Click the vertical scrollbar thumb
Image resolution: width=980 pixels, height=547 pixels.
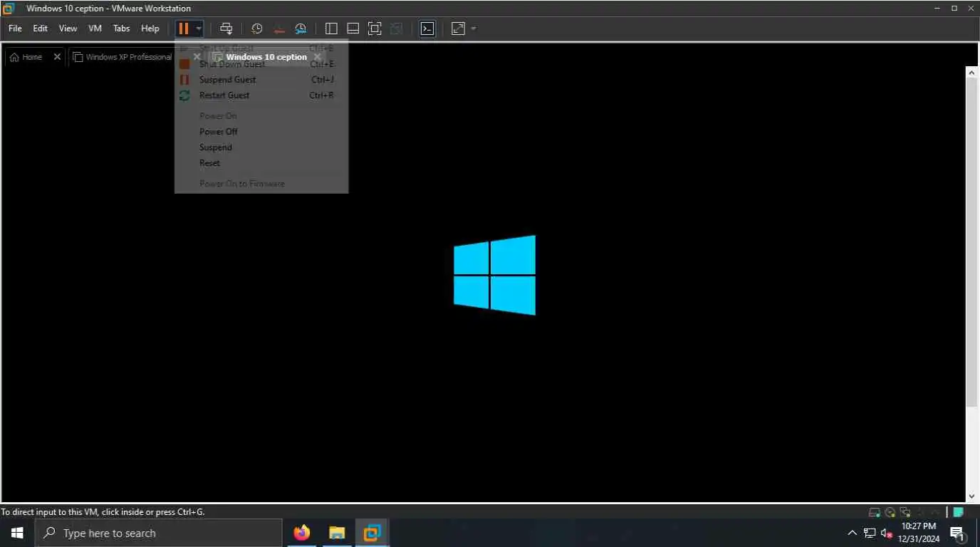click(x=971, y=242)
